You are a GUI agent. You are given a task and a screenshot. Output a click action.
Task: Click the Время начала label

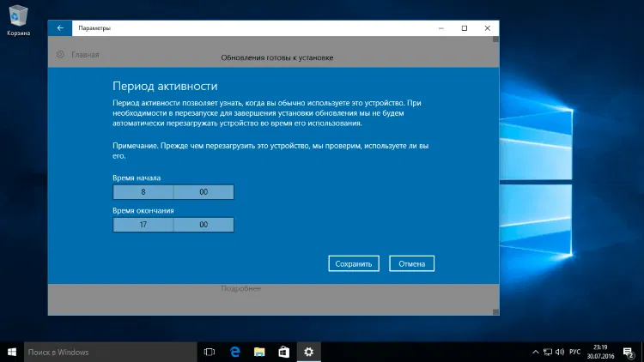(x=137, y=178)
